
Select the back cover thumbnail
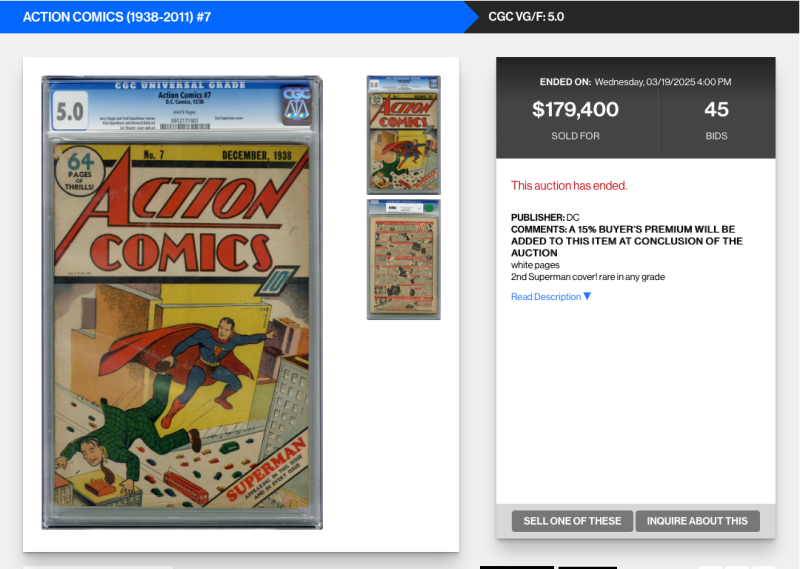coord(404,259)
